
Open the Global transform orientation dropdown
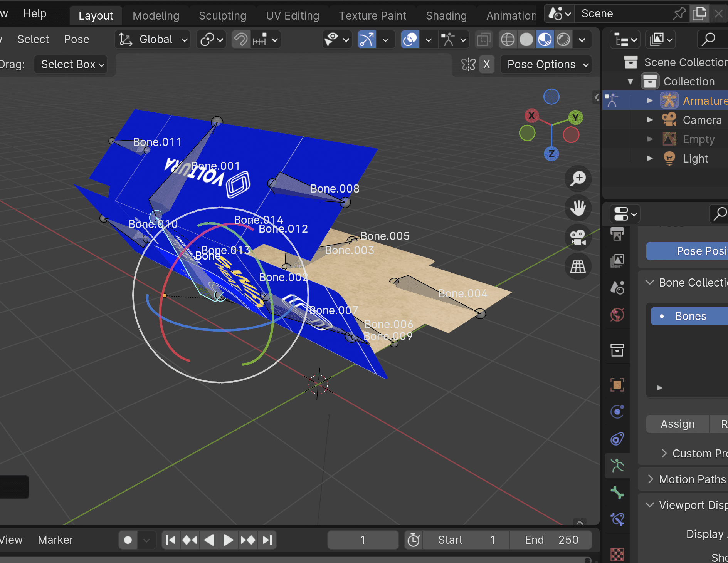click(x=153, y=39)
